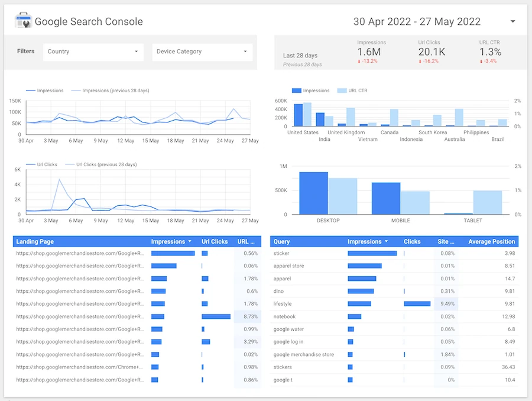Click the truncated URL column header
The height and width of the screenshot is (401, 532).
(246, 242)
